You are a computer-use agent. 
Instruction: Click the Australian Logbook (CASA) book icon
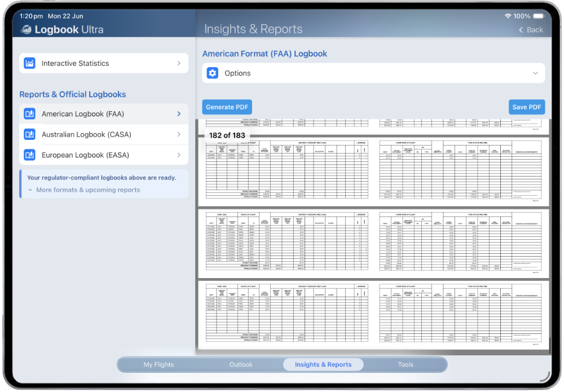pyautogui.click(x=29, y=134)
